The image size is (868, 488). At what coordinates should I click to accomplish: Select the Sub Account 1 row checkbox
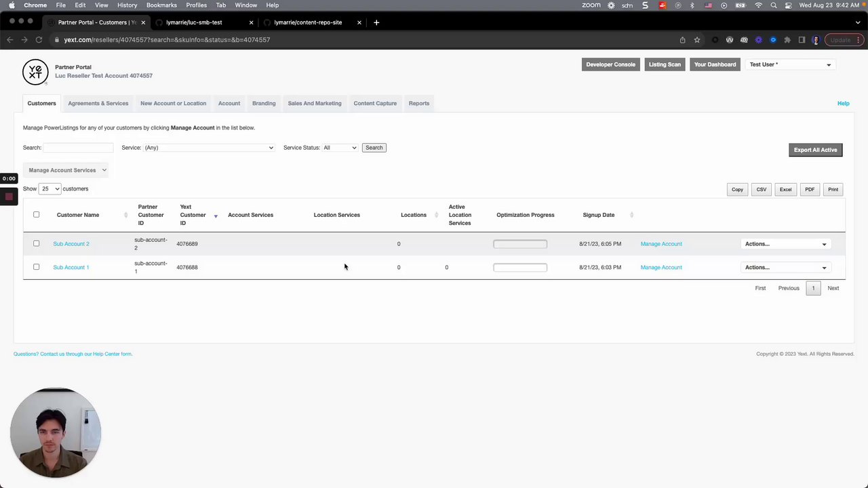pyautogui.click(x=37, y=266)
